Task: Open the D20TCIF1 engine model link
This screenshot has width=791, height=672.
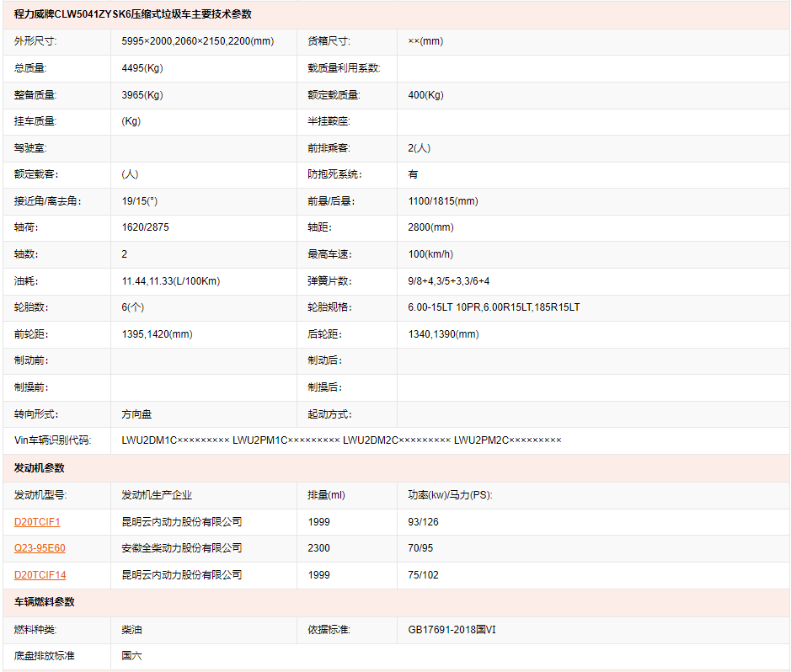Action: (37, 522)
